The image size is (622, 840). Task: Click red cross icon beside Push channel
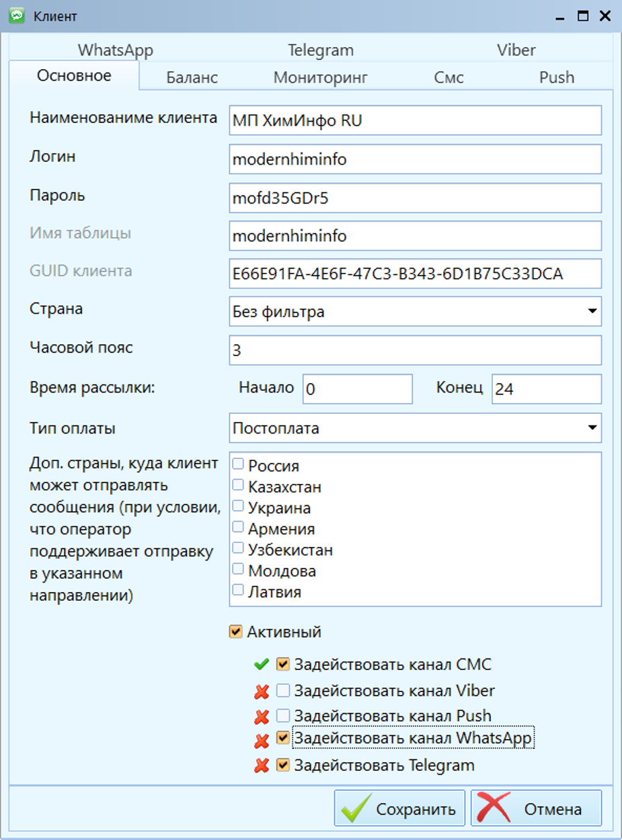click(262, 717)
